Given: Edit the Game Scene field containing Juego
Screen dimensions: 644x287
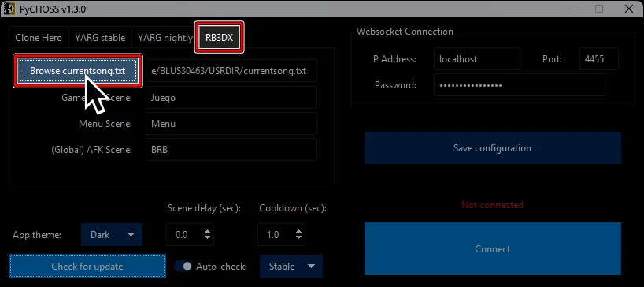Looking at the screenshot, I should pyautogui.click(x=231, y=98).
